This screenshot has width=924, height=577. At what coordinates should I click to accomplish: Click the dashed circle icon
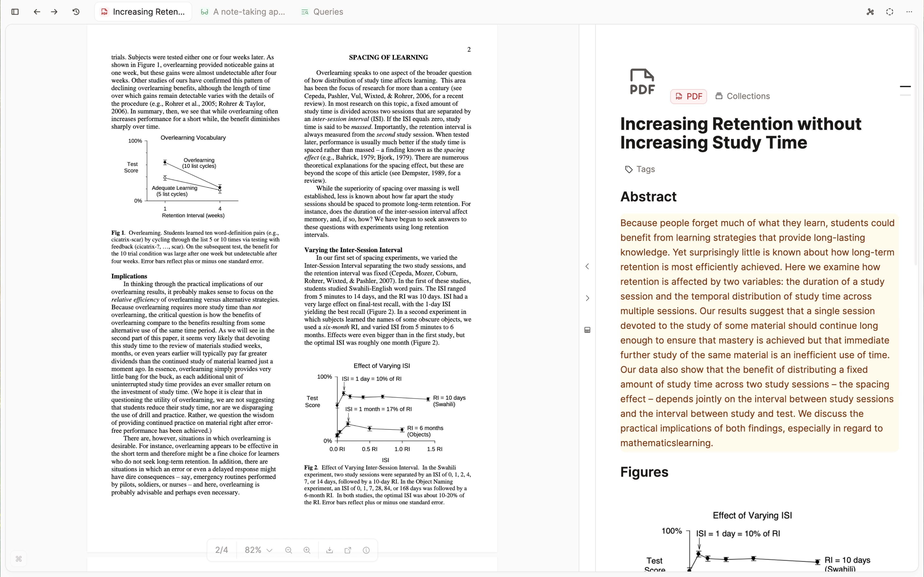click(x=889, y=12)
